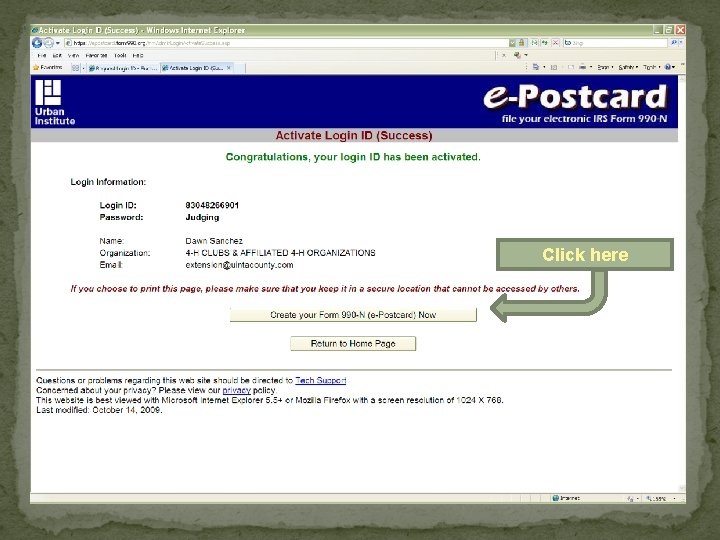Screen dimensions: 720x540
Task: Click the Return to Home Page button
Action: tap(353, 343)
